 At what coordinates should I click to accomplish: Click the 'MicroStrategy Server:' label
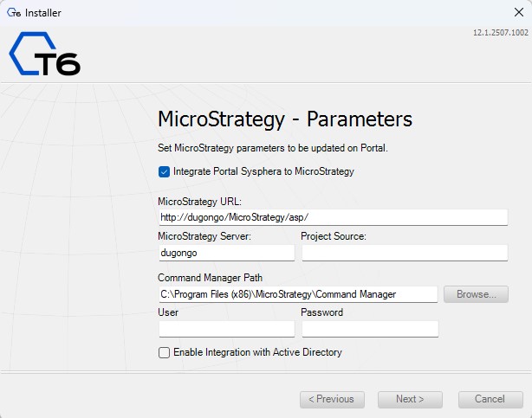coord(204,236)
